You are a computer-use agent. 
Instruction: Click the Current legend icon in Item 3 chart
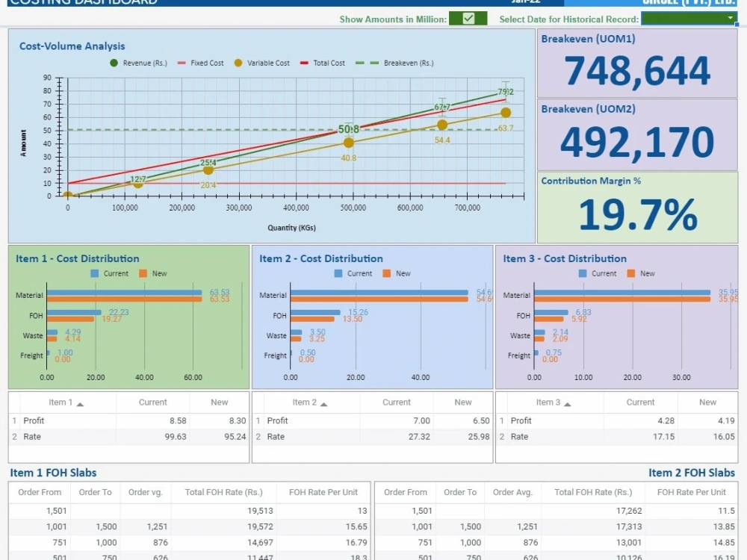click(x=582, y=273)
